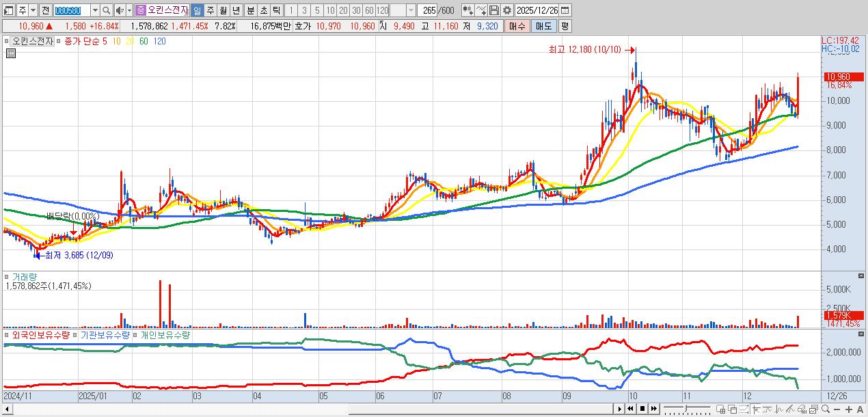Click the eraser with bars icon in the bottom toolbar
Viewport: 868px width, 417px height.
click(x=802, y=409)
